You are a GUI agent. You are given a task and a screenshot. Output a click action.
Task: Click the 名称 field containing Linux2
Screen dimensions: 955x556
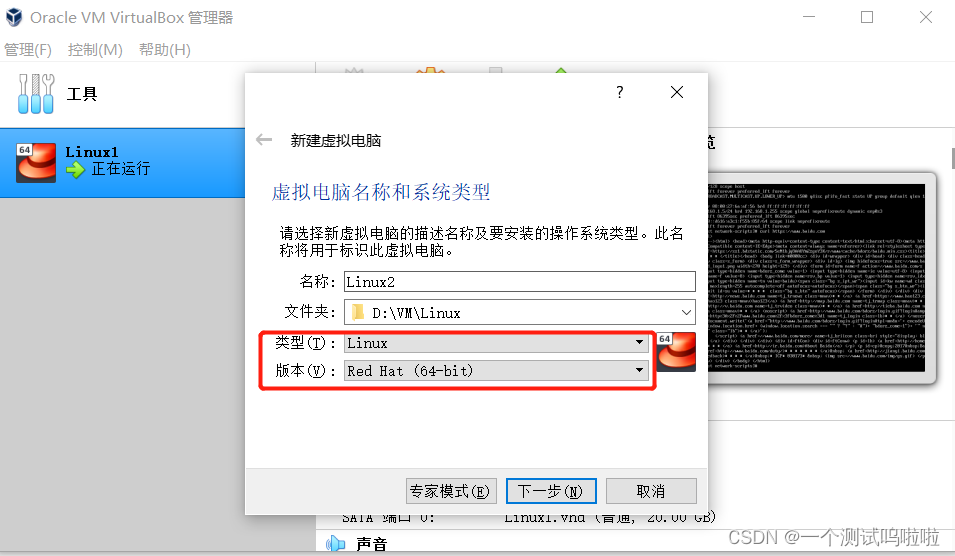coord(520,282)
